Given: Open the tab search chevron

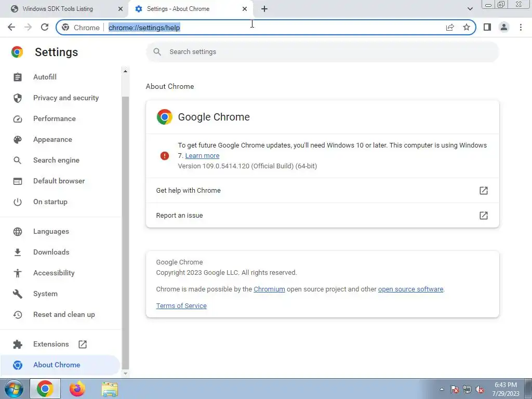Looking at the screenshot, I should coord(470,9).
